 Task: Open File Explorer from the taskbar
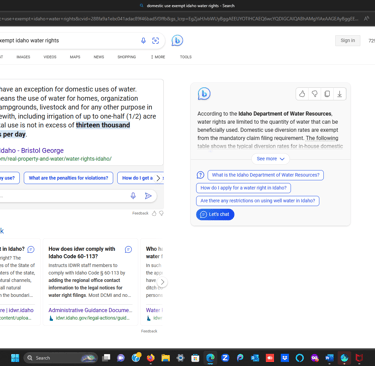165,358
